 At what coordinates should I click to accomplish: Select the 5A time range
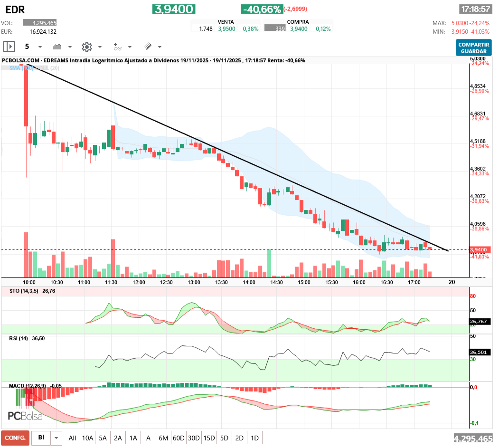[103, 438]
